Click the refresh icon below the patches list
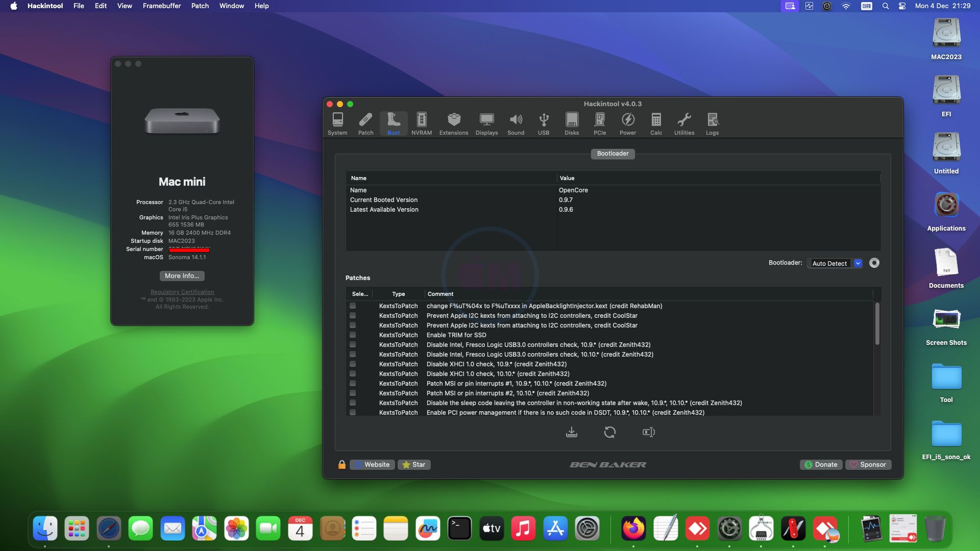 coord(610,432)
